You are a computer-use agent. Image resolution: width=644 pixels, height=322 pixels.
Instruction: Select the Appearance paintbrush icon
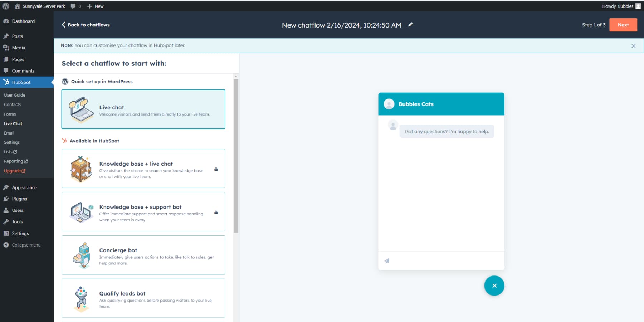tap(6, 187)
